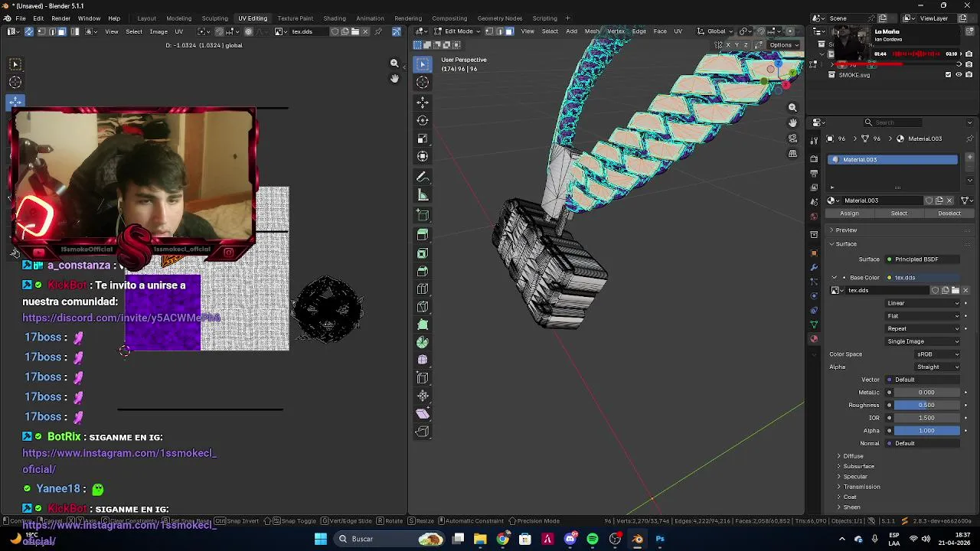Open the Single Image source dropdown
This screenshot has width=980, height=551.
click(x=923, y=341)
